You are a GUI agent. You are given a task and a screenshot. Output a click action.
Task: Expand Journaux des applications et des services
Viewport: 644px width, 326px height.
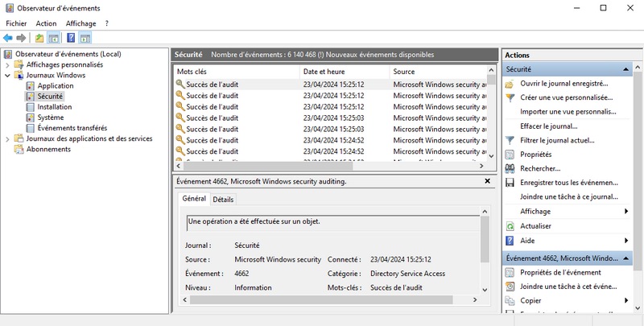(8, 138)
